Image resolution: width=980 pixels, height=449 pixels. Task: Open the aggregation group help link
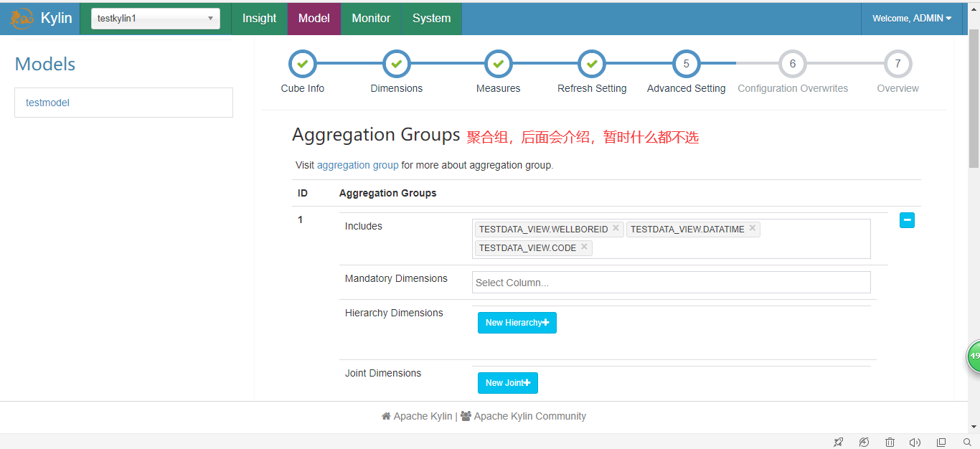coord(357,165)
